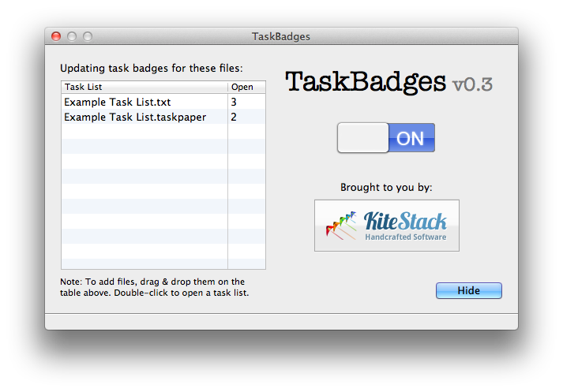This screenshot has height=392, width=563.
Task: Click the large TaskBadges logo heading
Action: [x=366, y=82]
